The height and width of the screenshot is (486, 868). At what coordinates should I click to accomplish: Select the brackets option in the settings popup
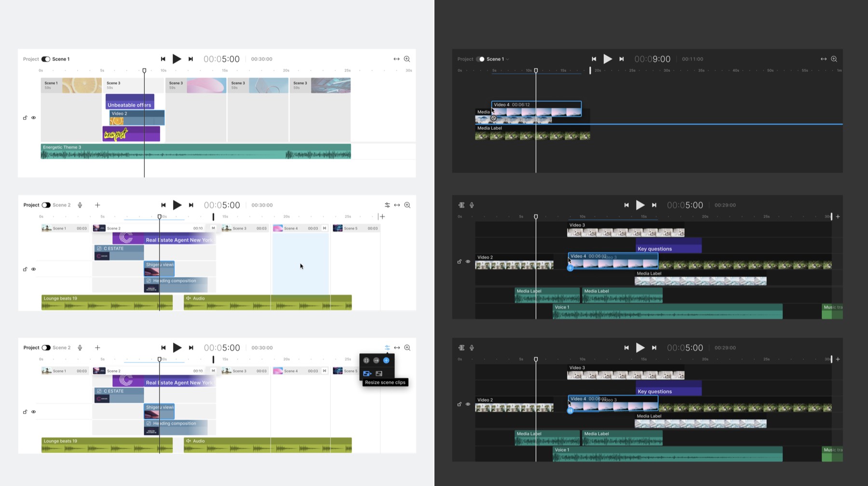click(x=366, y=361)
